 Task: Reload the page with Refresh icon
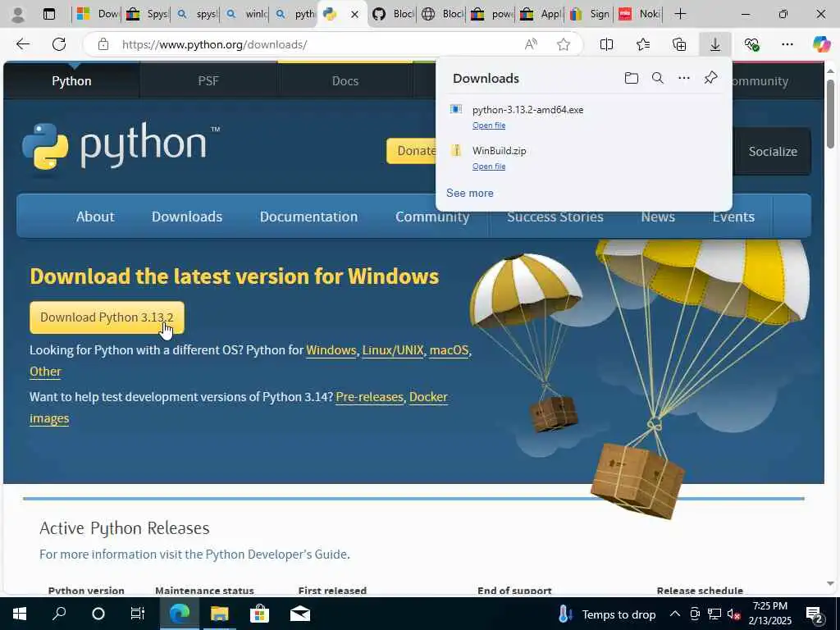click(x=59, y=44)
